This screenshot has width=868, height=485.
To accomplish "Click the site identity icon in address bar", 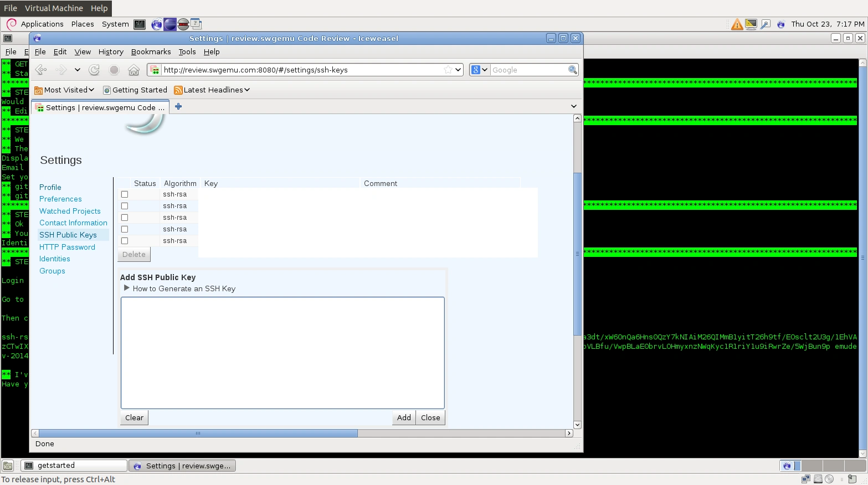I will point(155,70).
